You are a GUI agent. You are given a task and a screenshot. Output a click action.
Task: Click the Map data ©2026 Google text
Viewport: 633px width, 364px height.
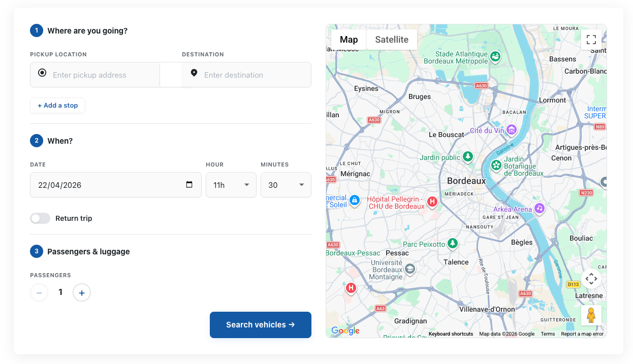(507, 334)
